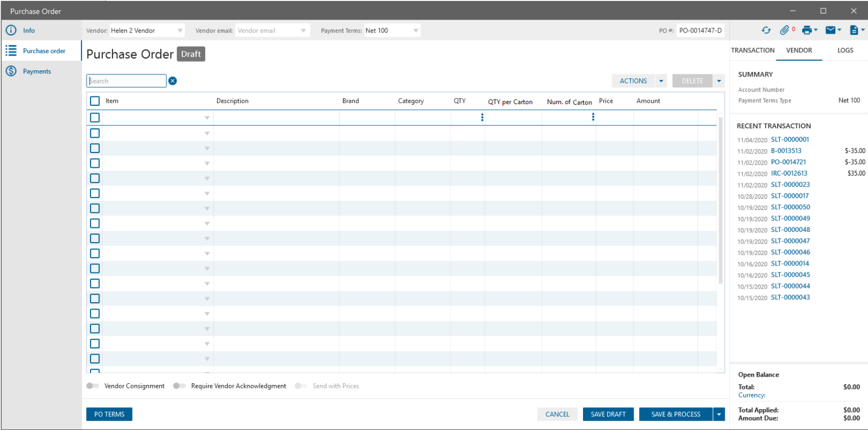Open the Info section in sidebar
The height and width of the screenshot is (430, 868).
[x=29, y=30]
